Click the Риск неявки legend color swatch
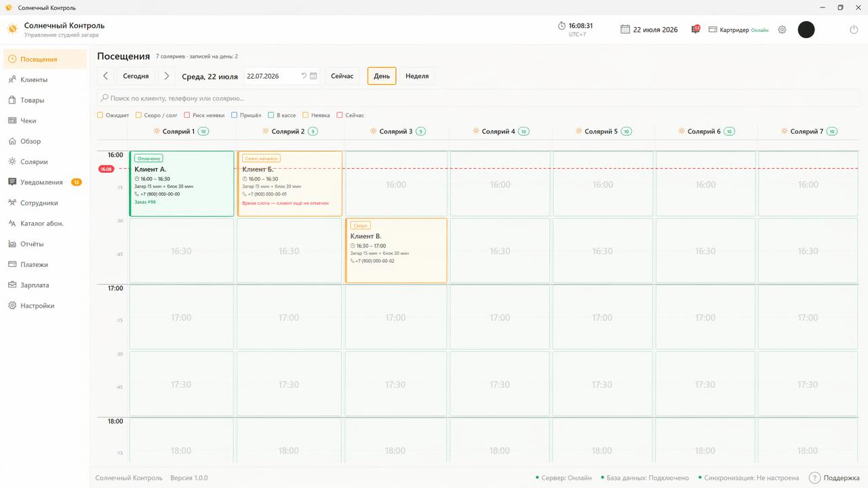868x488 pixels. click(x=187, y=115)
